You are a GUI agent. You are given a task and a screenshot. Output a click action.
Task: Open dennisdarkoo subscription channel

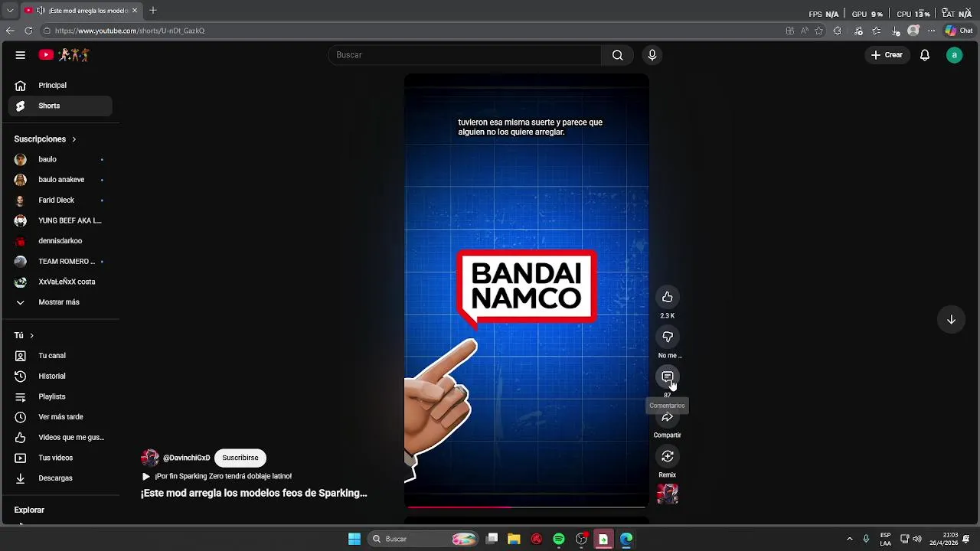pyautogui.click(x=60, y=241)
